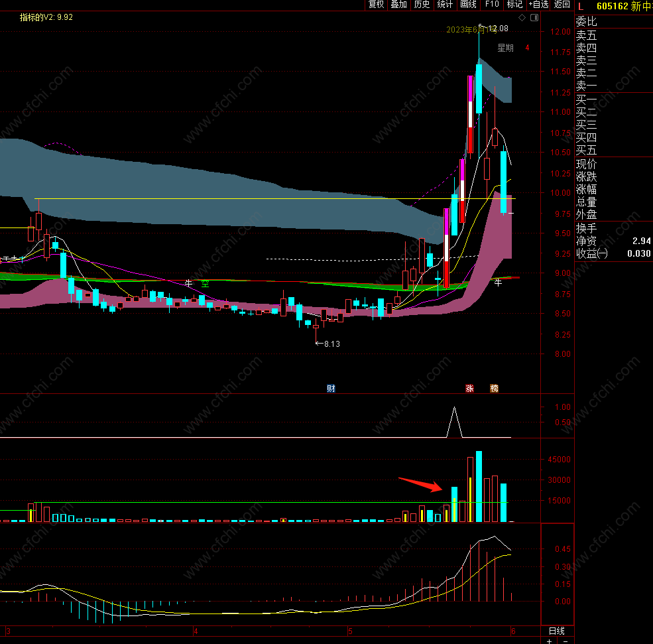653x644 pixels.
Task: Open the 日线 period selector
Action: pyautogui.click(x=557, y=631)
